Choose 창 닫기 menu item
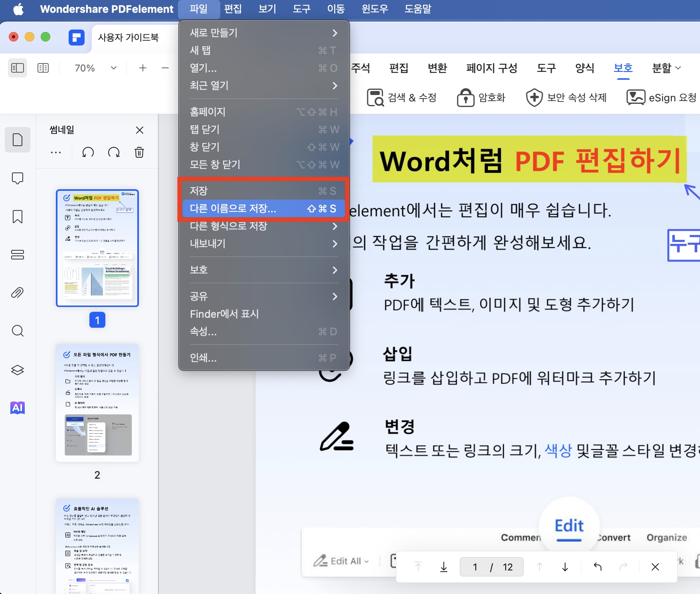This screenshot has height=594, width=700. [264, 147]
